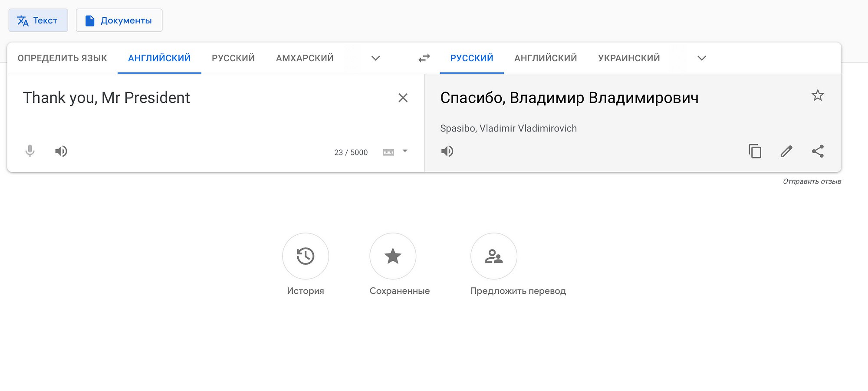Image resolution: width=868 pixels, height=391 pixels.
Task: Open the История history button
Action: [306, 256]
